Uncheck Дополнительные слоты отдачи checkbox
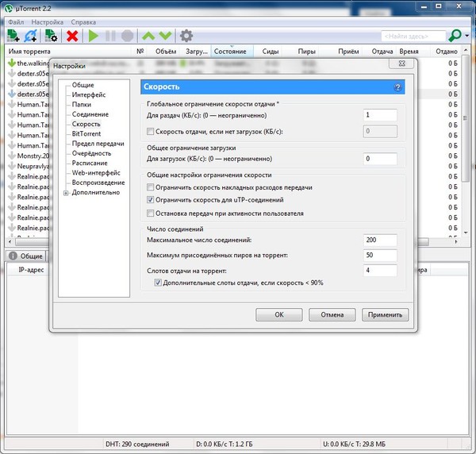476x454 pixels. click(158, 283)
